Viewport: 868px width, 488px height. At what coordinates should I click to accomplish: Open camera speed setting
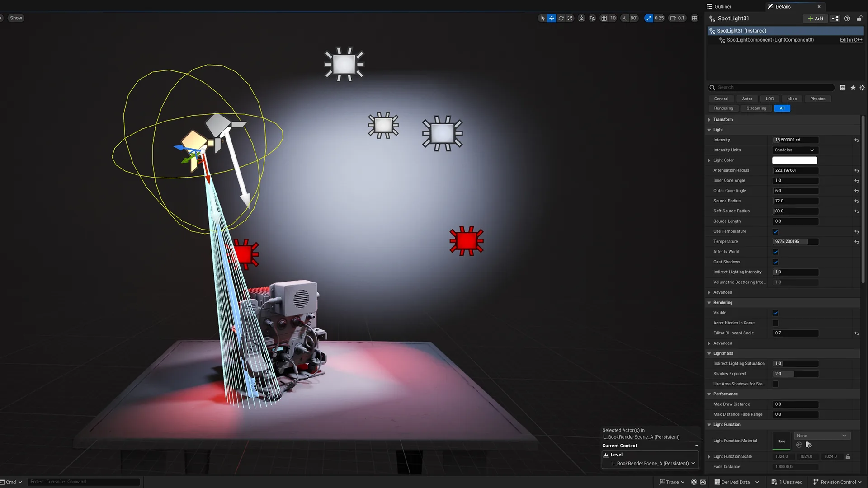click(677, 18)
